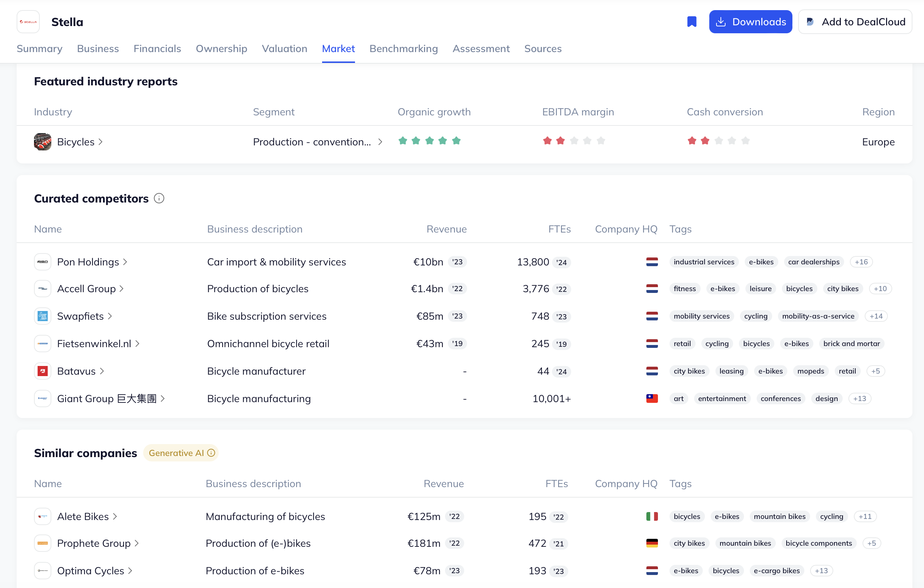Click the Taiwan flag in Giant Group row
Screen dimensions: 924x588
(652, 399)
